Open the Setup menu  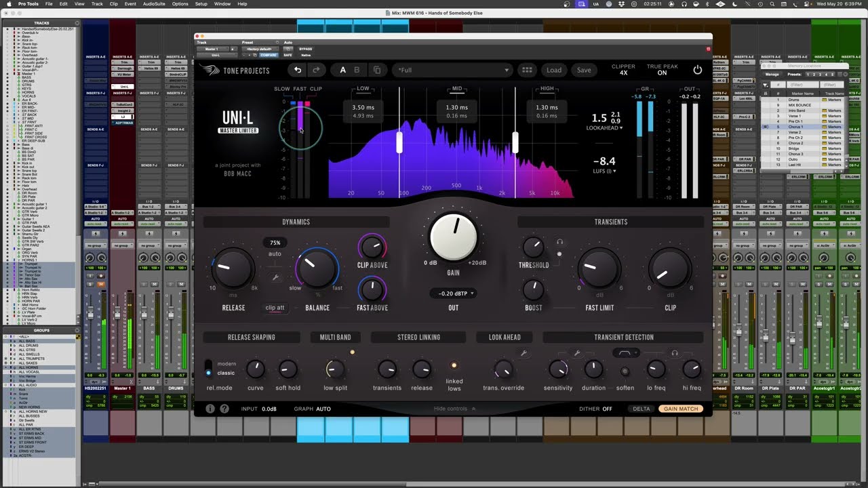pyautogui.click(x=201, y=4)
